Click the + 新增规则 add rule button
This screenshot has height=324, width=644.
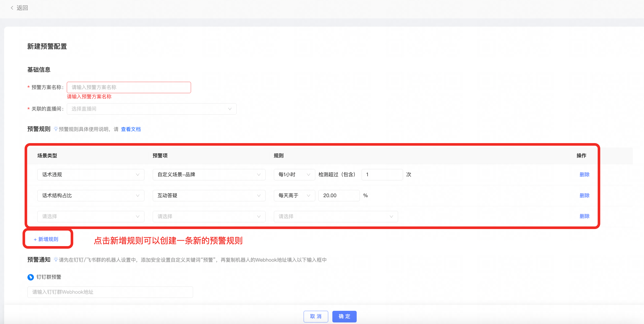46,239
